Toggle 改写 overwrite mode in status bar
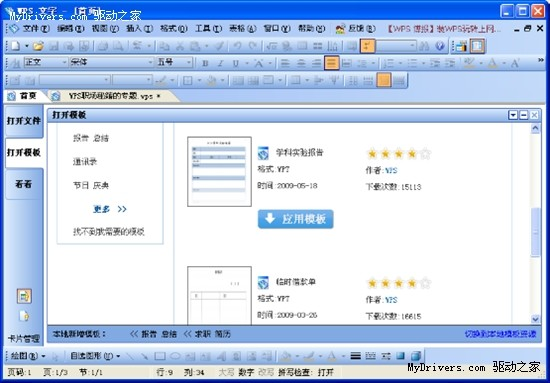 [x=266, y=372]
